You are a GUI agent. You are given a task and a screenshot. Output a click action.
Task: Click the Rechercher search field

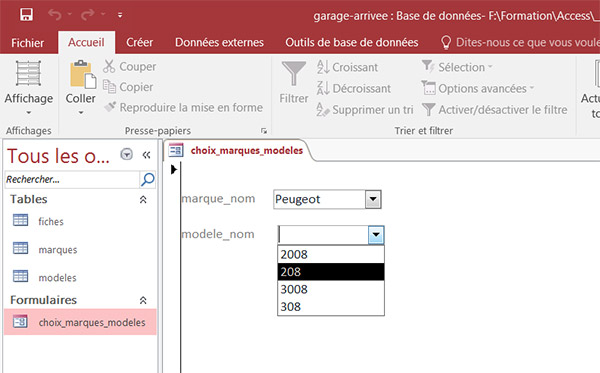(x=72, y=179)
